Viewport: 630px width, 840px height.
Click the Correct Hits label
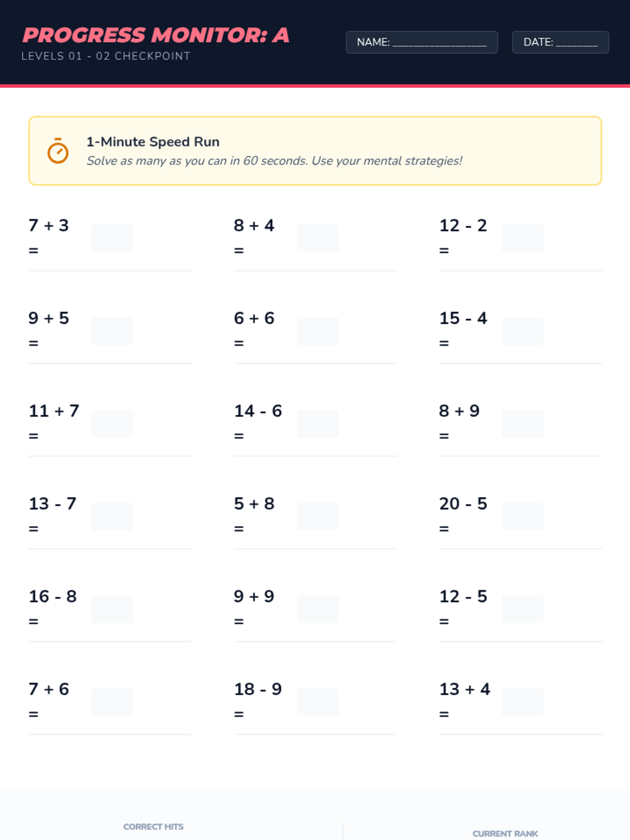pyautogui.click(x=153, y=826)
